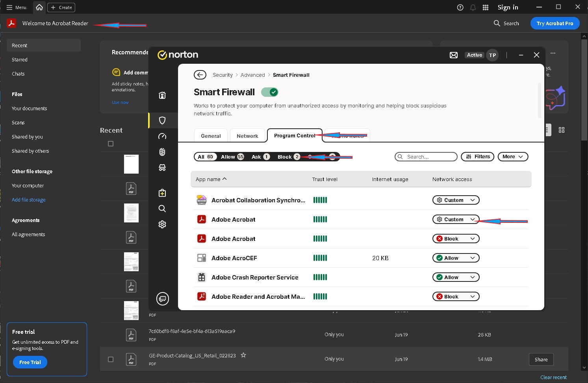Open Norton mail envelope notifications icon
588x383 pixels.
tap(454, 55)
